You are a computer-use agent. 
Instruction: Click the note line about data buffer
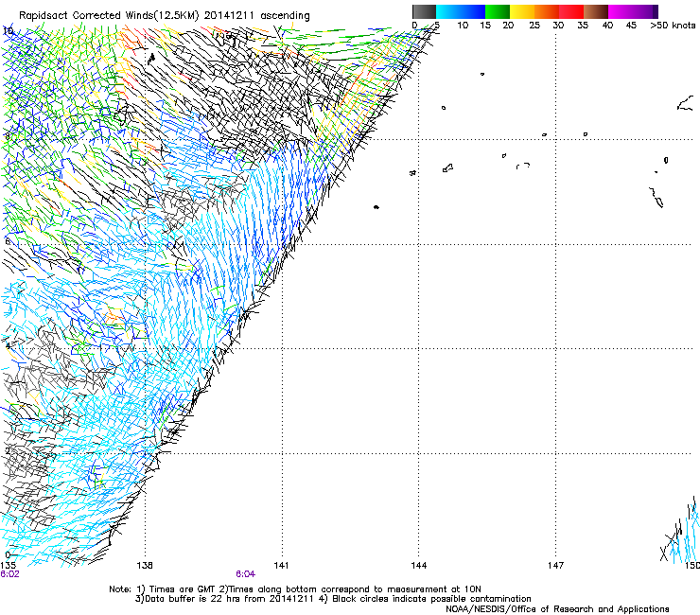click(333, 599)
